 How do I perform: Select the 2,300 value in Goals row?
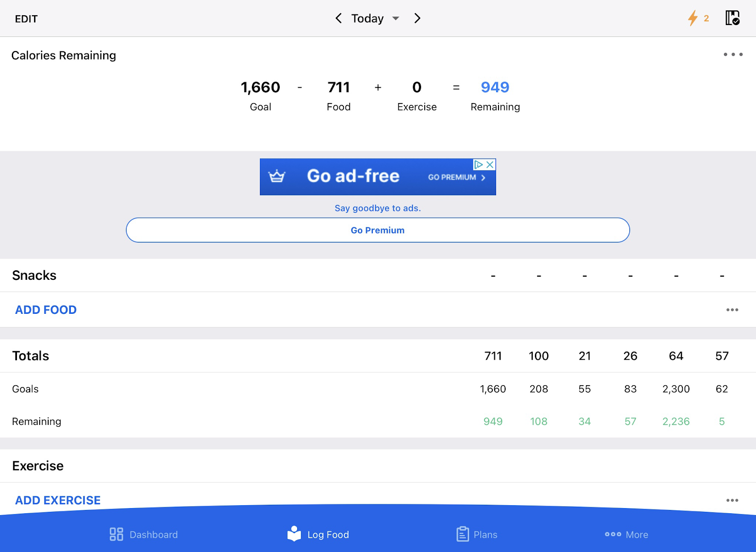click(676, 389)
